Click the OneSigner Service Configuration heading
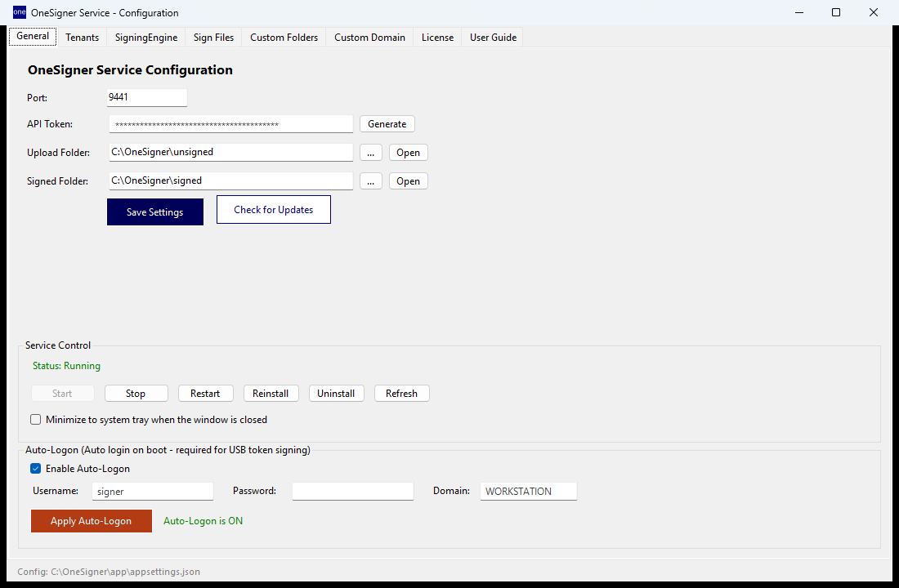Viewport: 899px width, 588px height. pyautogui.click(x=130, y=70)
